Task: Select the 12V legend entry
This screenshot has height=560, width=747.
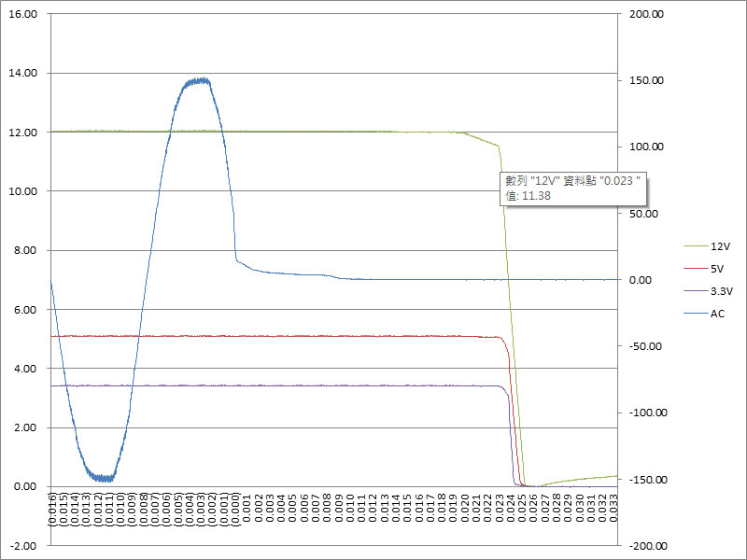Action: click(x=707, y=246)
